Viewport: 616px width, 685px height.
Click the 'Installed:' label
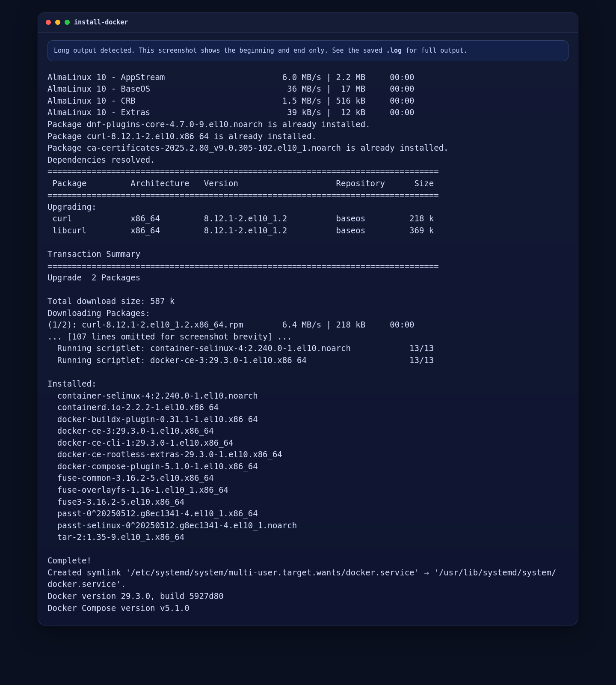[x=72, y=384]
